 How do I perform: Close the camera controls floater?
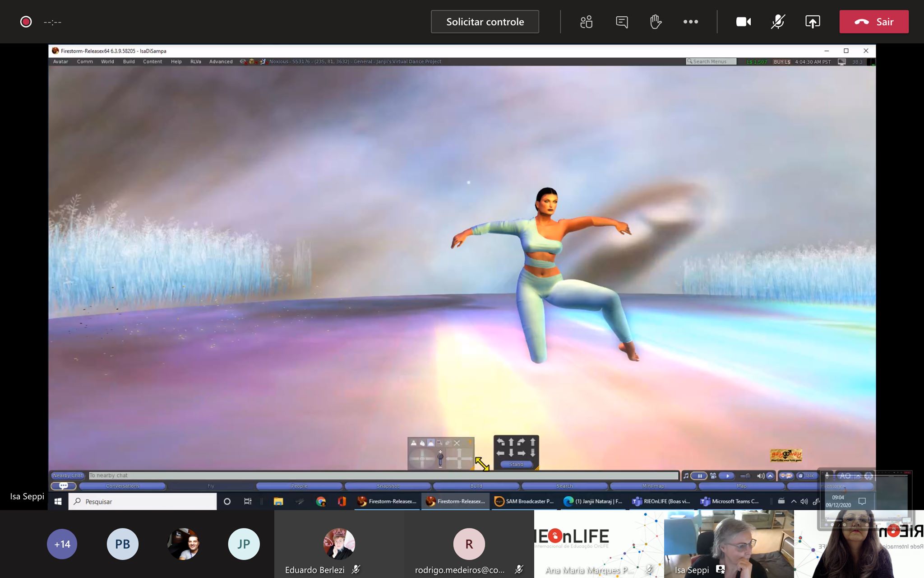(457, 443)
